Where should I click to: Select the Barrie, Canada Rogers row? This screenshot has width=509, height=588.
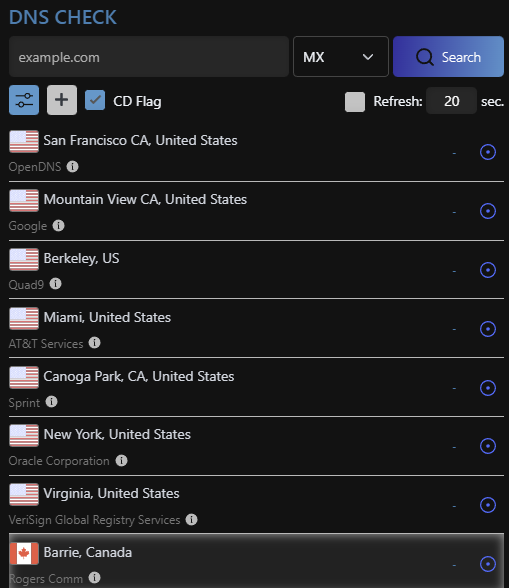[256, 561]
